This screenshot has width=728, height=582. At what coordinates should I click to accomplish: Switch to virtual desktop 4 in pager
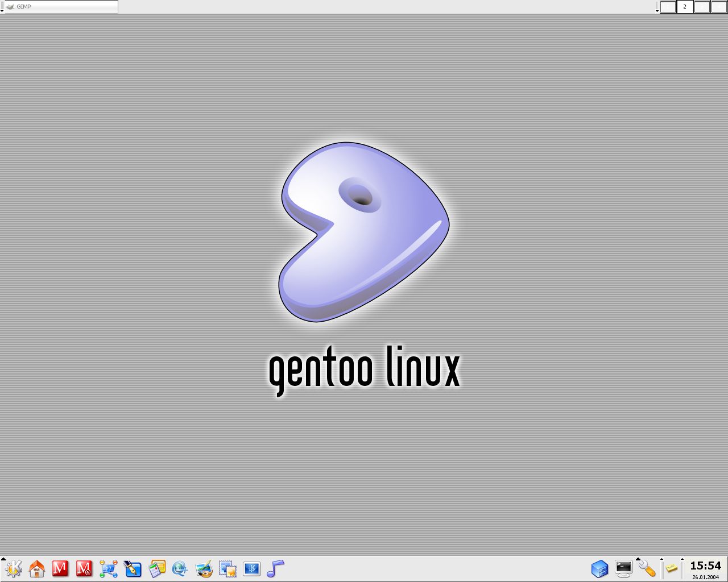click(x=719, y=7)
